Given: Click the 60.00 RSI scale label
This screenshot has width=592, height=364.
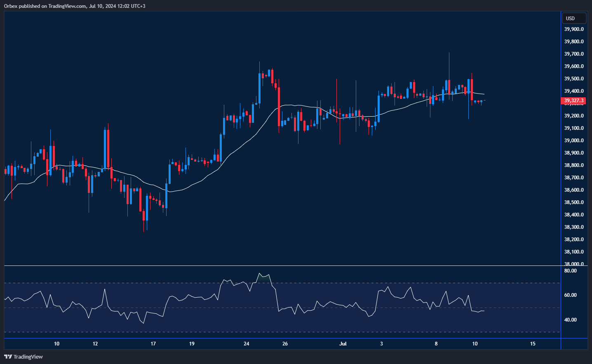Looking at the screenshot, I should tap(570, 295).
